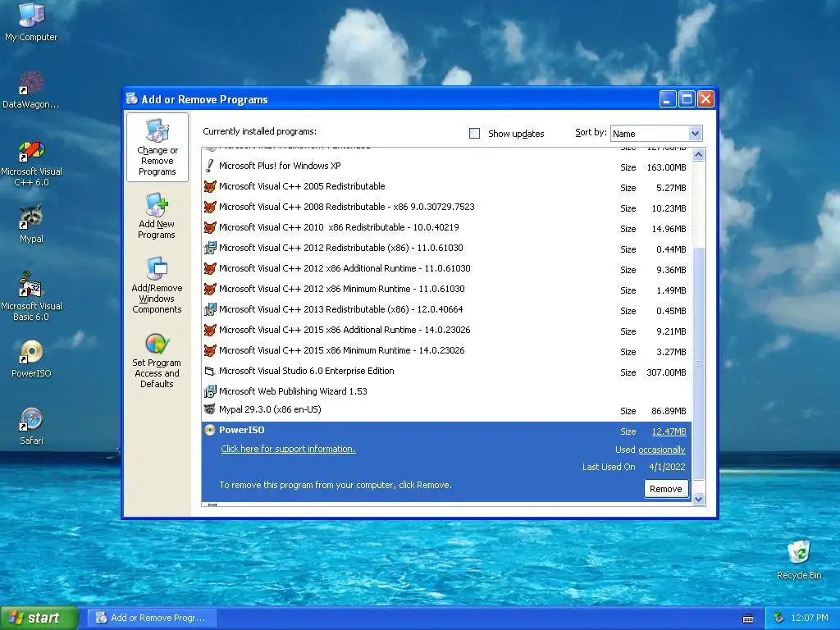Screen dimensions: 840x630
Task: Minimize the Add or Remove Programs window
Action: (668, 99)
